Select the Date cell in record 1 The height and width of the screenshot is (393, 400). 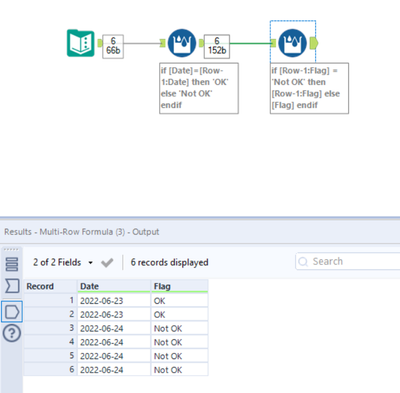114,301
